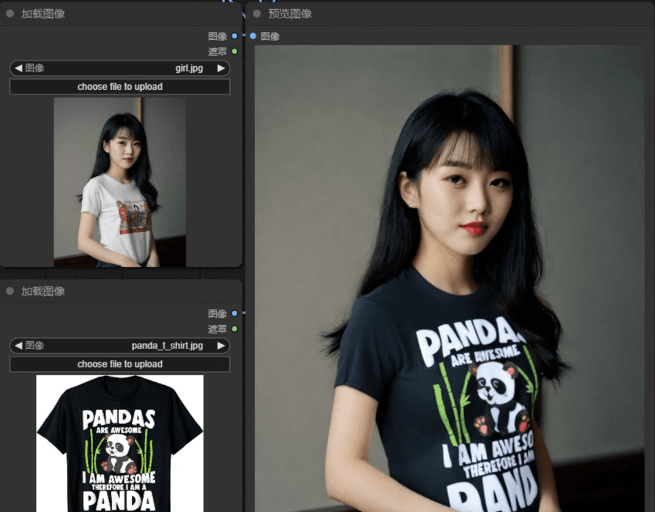This screenshot has width=655, height=512.
Task: Collapse the girl.jpg 加载图像 node via its dot
Action: [10, 14]
